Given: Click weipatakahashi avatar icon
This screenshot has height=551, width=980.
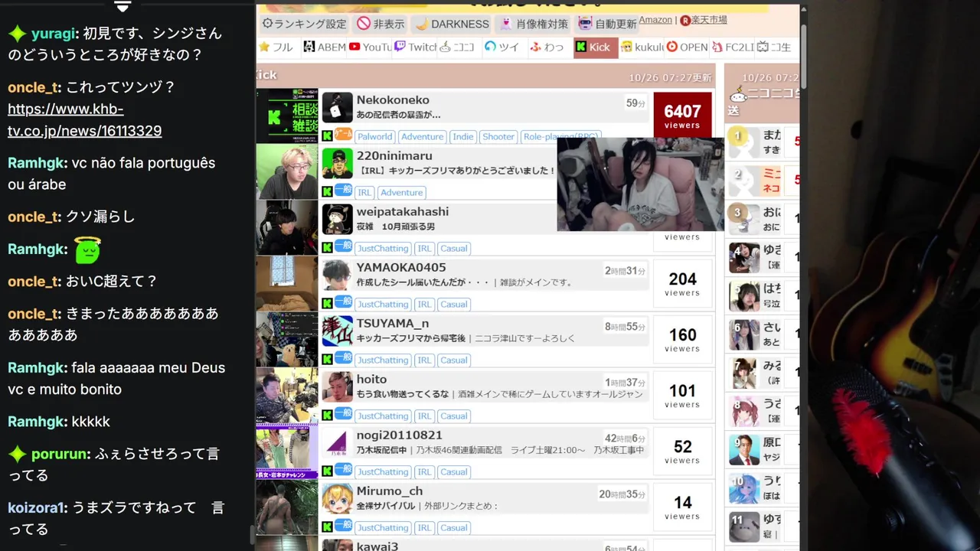Looking at the screenshot, I should [337, 220].
